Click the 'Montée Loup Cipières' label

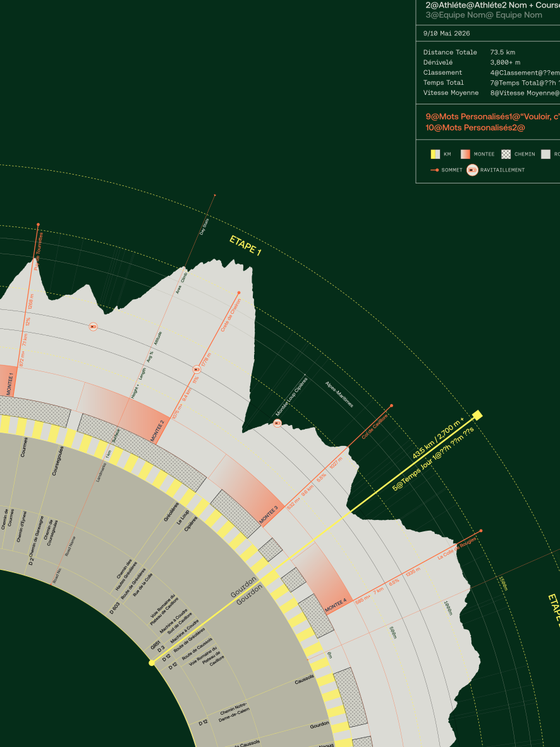click(291, 397)
